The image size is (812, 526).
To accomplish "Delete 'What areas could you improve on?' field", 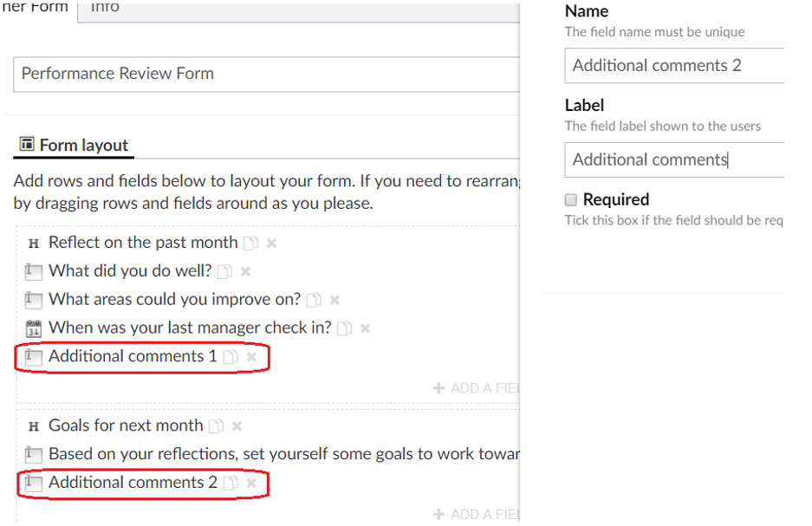I will point(335,301).
